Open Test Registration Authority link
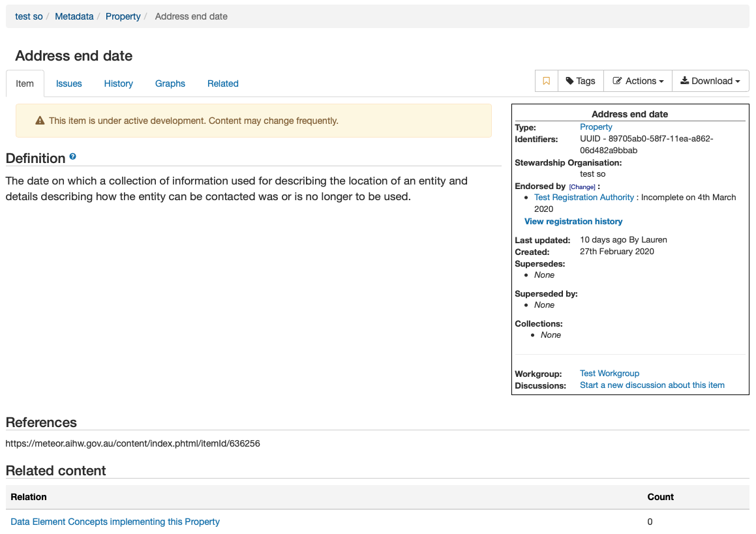 point(584,198)
